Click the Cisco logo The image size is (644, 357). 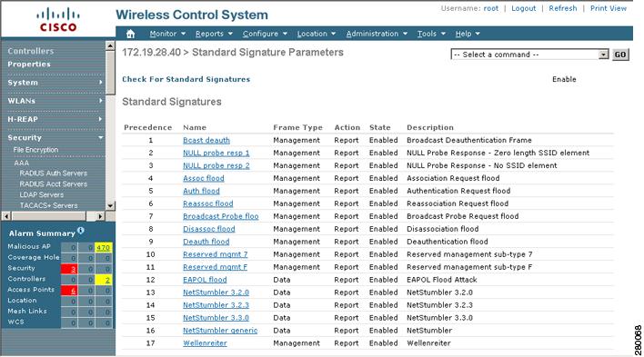tap(58, 20)
